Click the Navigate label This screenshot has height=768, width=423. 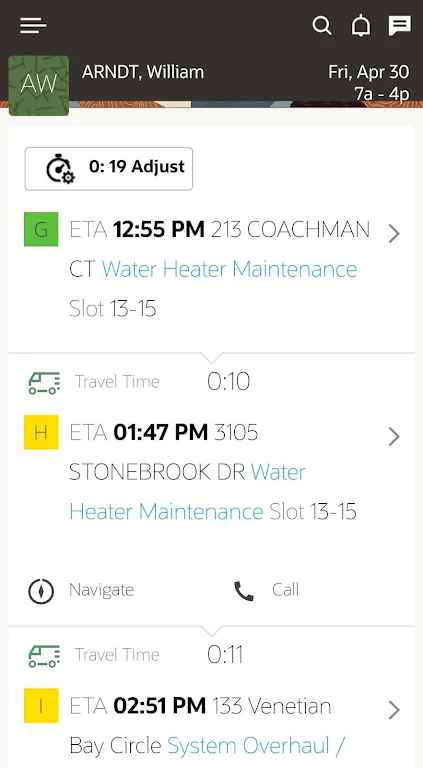101,590
